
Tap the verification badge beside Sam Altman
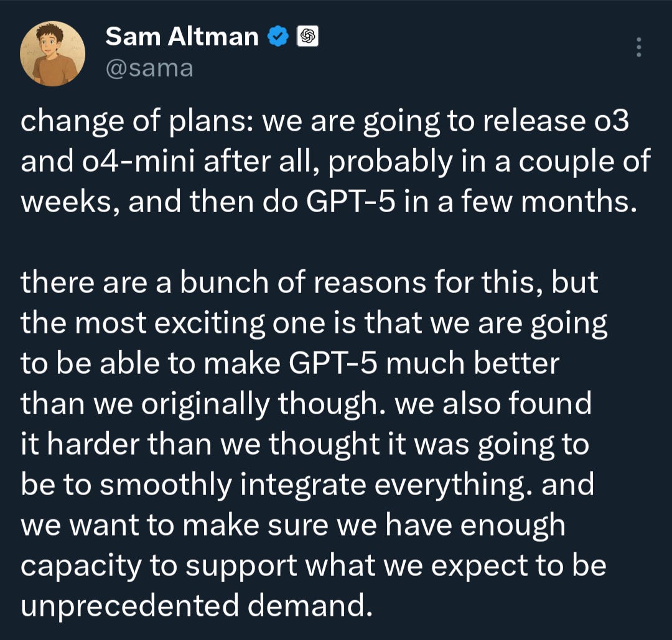click(278, 37)
